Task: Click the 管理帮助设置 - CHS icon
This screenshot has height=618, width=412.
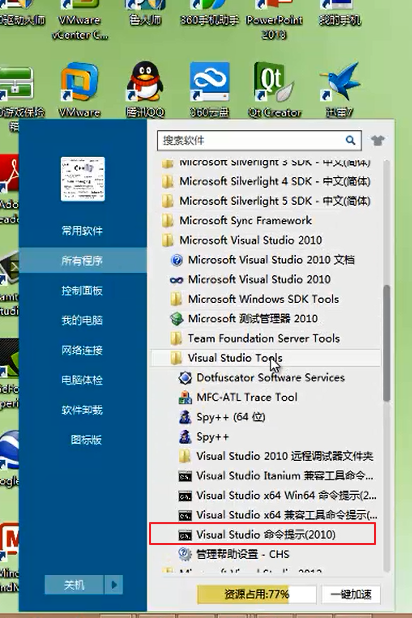Action: pos(185,554)
